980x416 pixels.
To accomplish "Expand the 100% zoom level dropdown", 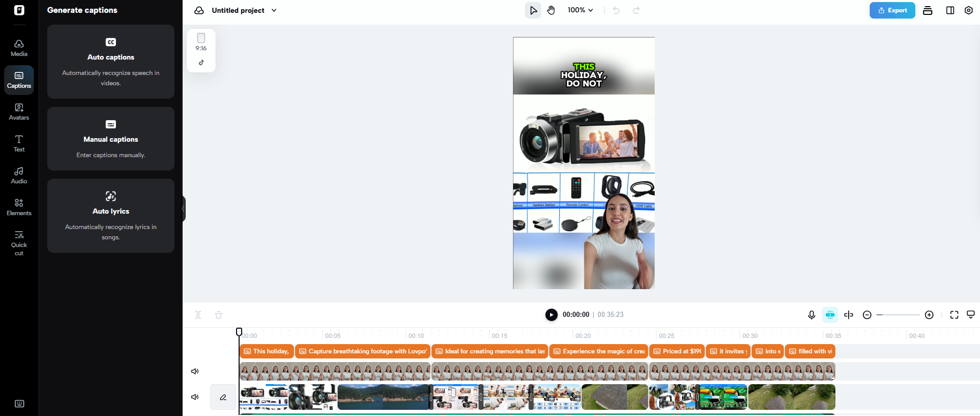I will coord(580,10).
